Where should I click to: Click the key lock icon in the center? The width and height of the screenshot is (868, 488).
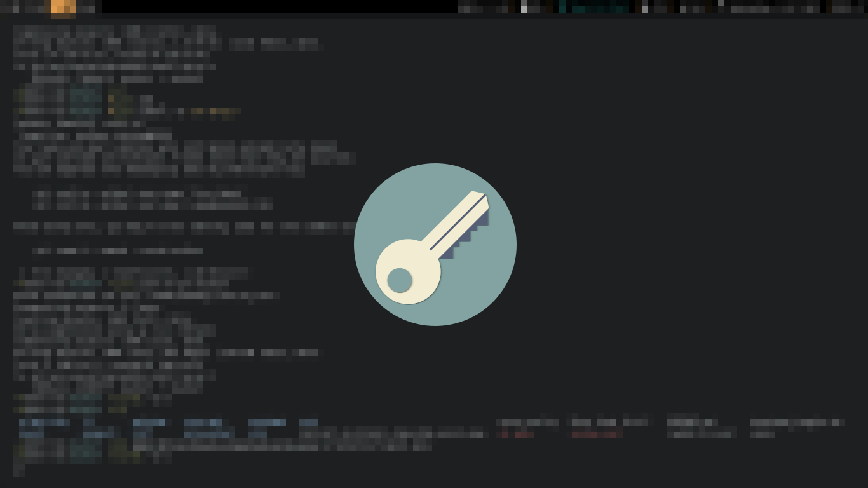[435, 245]
